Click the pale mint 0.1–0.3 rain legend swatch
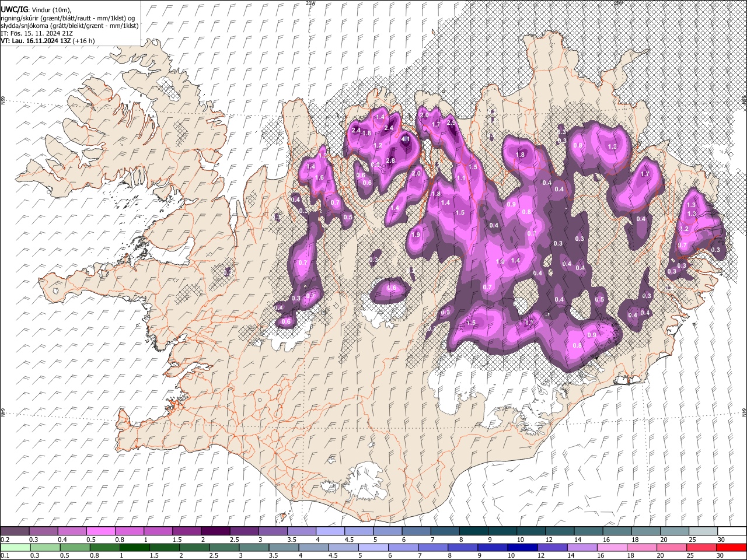The height and width of the screenshot is (560, 747). click(x=15, y=547)
